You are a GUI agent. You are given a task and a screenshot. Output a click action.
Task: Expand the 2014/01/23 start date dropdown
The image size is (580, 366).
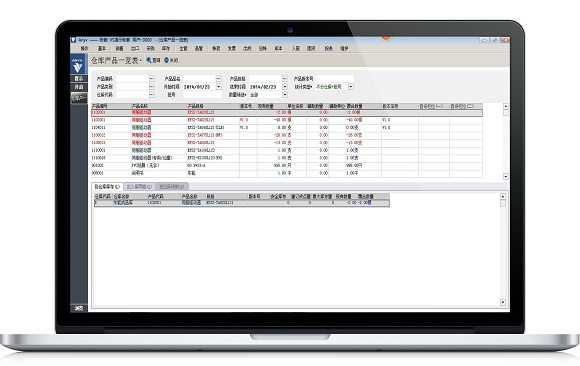pyautogui.click(x=219, y=87)
